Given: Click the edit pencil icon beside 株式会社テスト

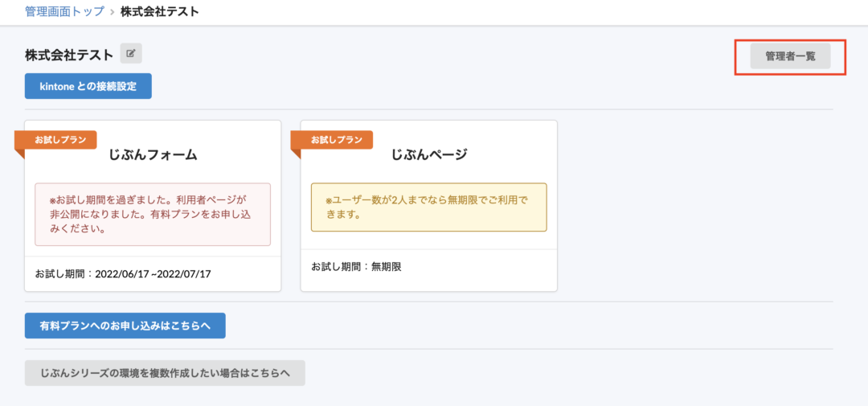Looking at the screenshot, I should pyautogui.click(x=131, y=54).
